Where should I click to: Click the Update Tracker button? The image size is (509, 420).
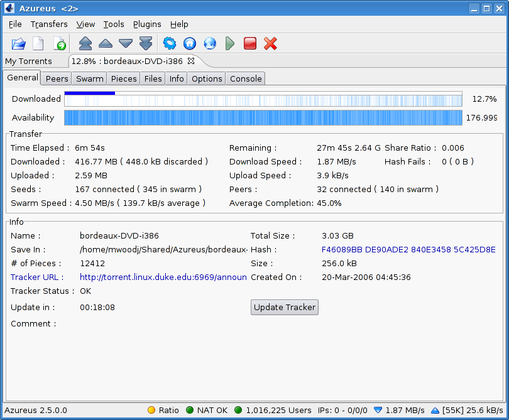285,307
